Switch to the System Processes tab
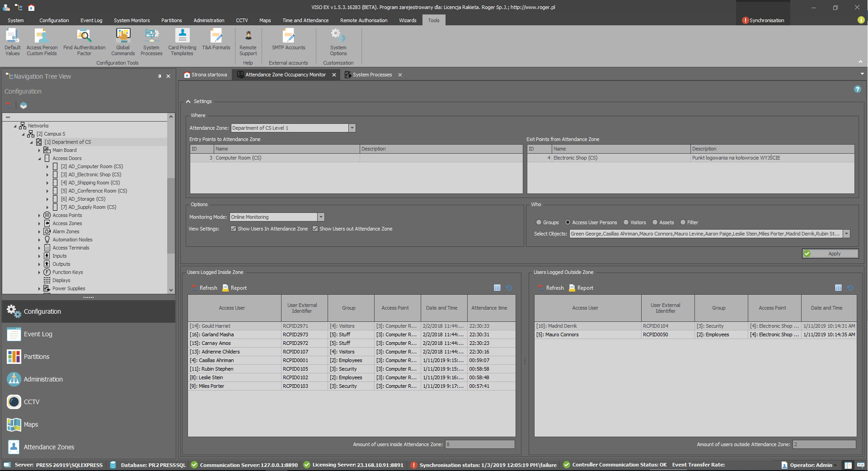Viewport: 868px width, 471px height. [x=372, y=75]
